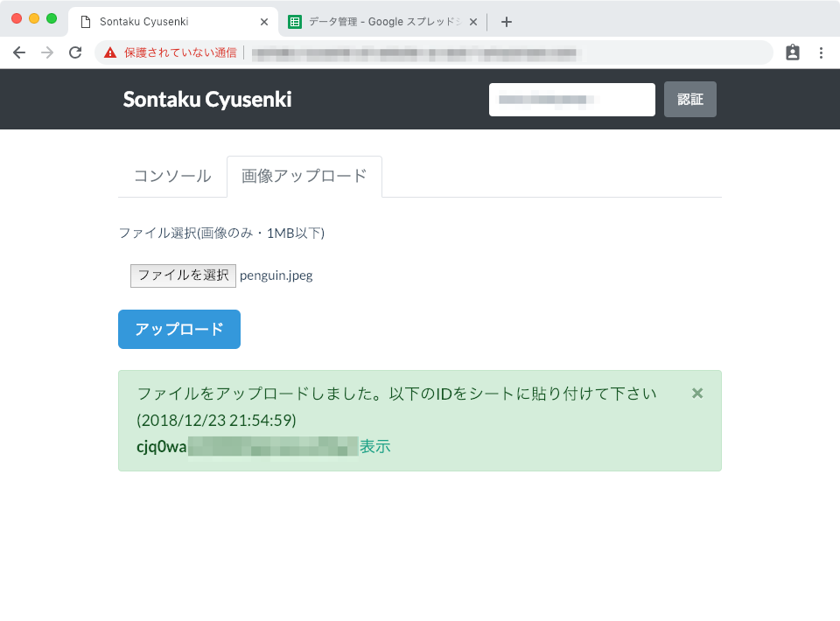The image size is (840, 621).
Task: Select the 画像アップロード tab
Action: pos(304,176)
